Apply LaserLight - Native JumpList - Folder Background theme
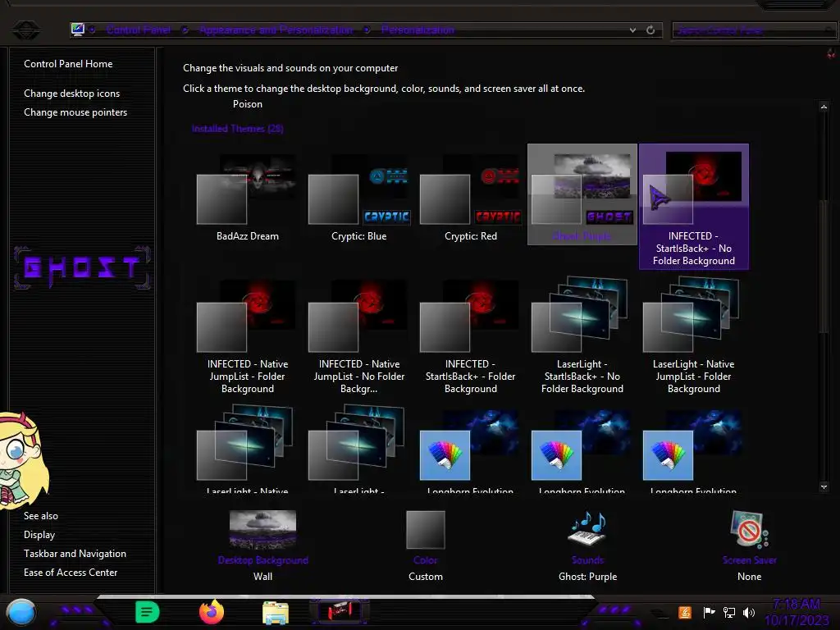This screenshot has height=630, width=840. coord(694,336)
